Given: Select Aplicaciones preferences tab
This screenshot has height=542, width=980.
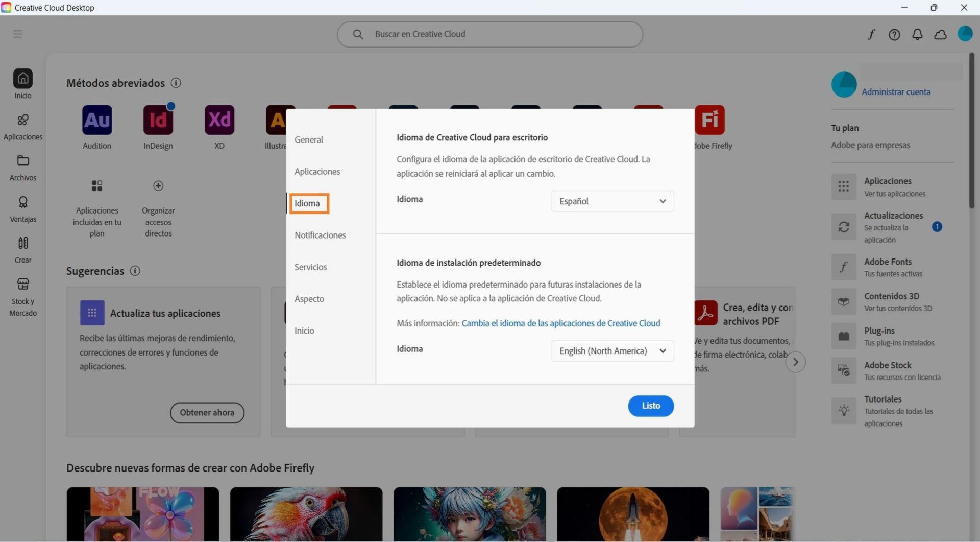Looking at the screenshot, I should coord(317,172).
